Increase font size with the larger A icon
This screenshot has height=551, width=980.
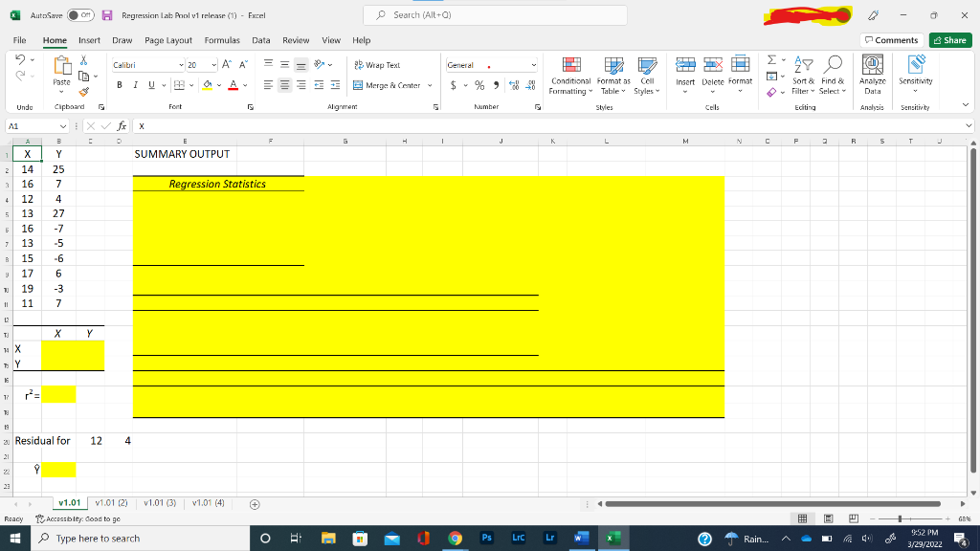227,64
